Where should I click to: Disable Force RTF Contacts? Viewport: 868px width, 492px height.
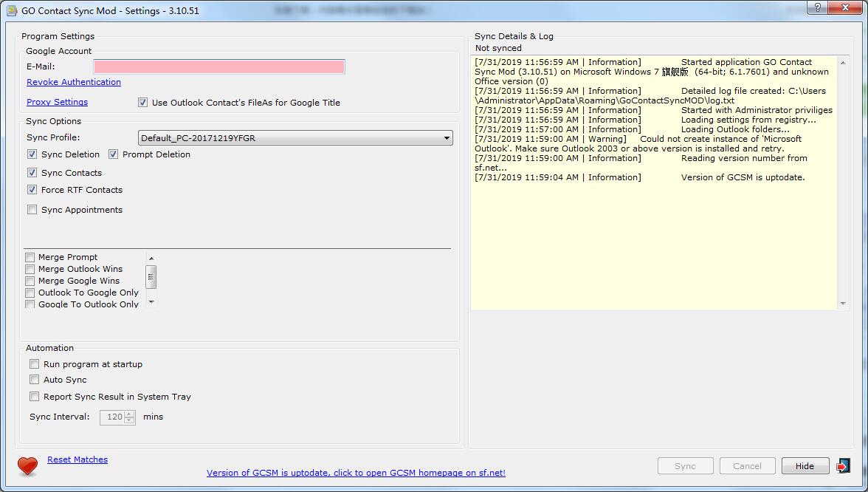pos(32,190)
